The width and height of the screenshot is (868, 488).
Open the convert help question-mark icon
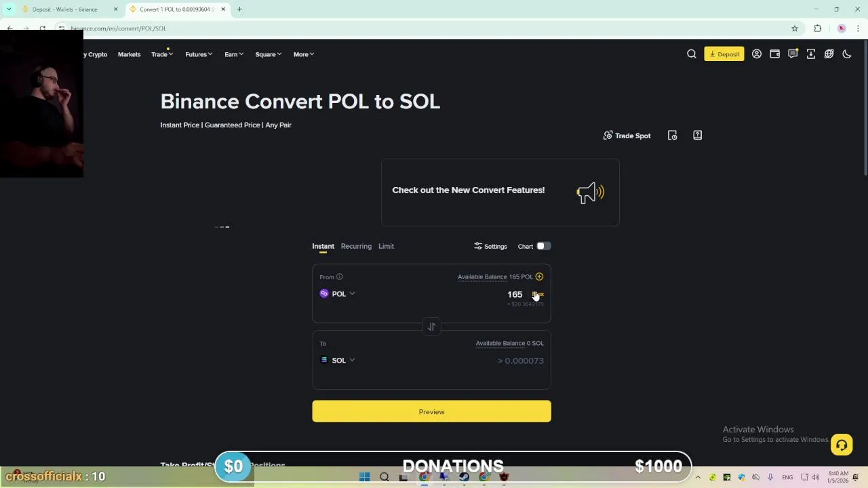[697, 136]
